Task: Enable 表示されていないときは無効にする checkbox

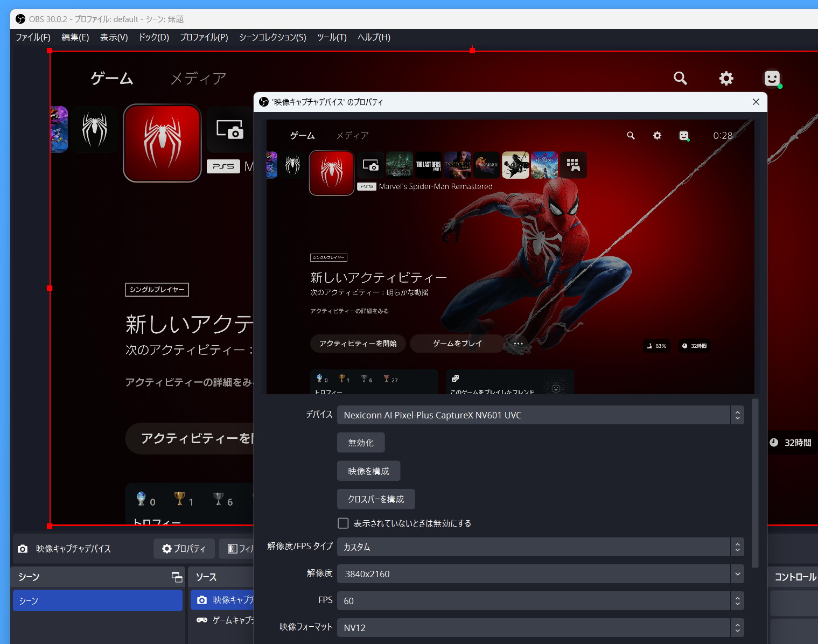Action: click(343, 523)
